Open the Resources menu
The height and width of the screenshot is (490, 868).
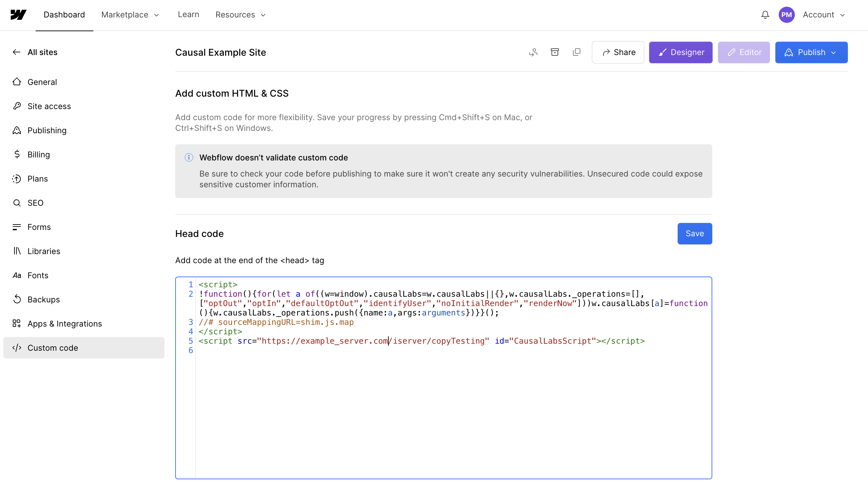coord(241,15)
